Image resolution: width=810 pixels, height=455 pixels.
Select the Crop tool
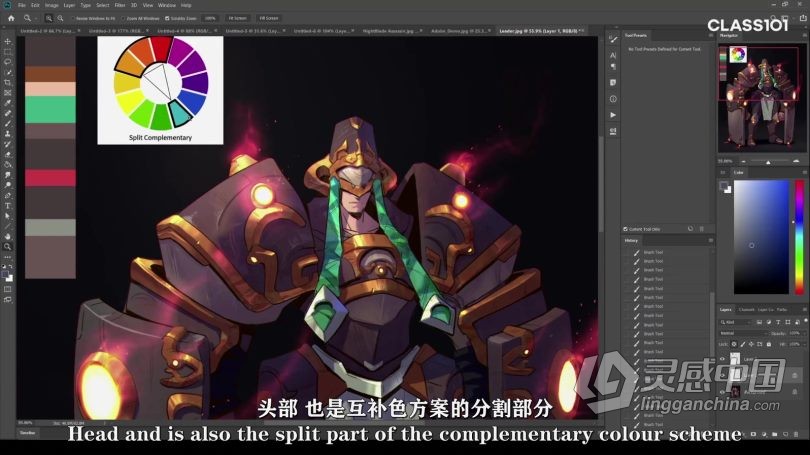(x=7, y=83)
